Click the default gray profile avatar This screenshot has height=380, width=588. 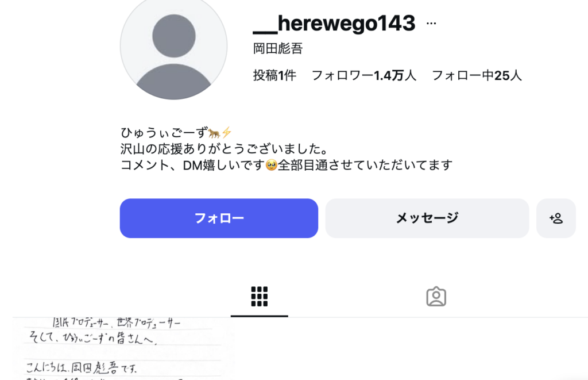[x=173, y=47]
